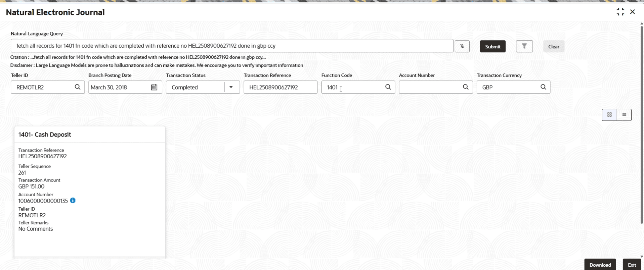This screenshot has height=270, width=644.
Task: Click Account Number search magnifier
Action: pyautogui.click(x=466, y=87)
